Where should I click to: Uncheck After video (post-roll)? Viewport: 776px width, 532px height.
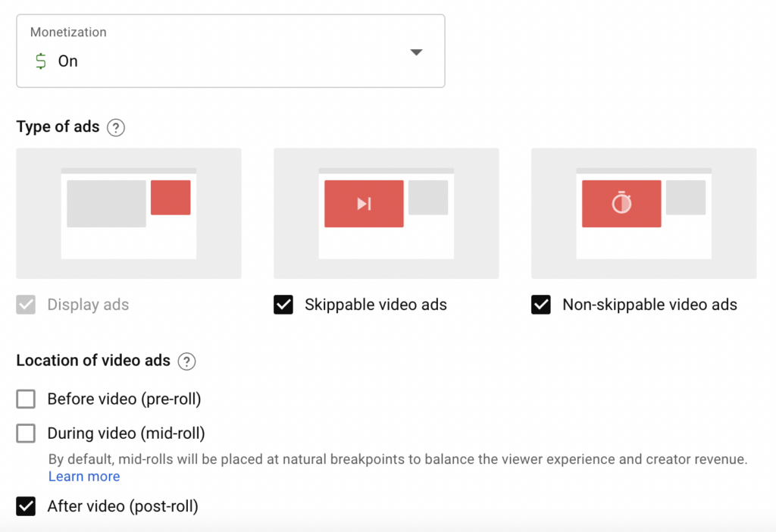point(26,505)
